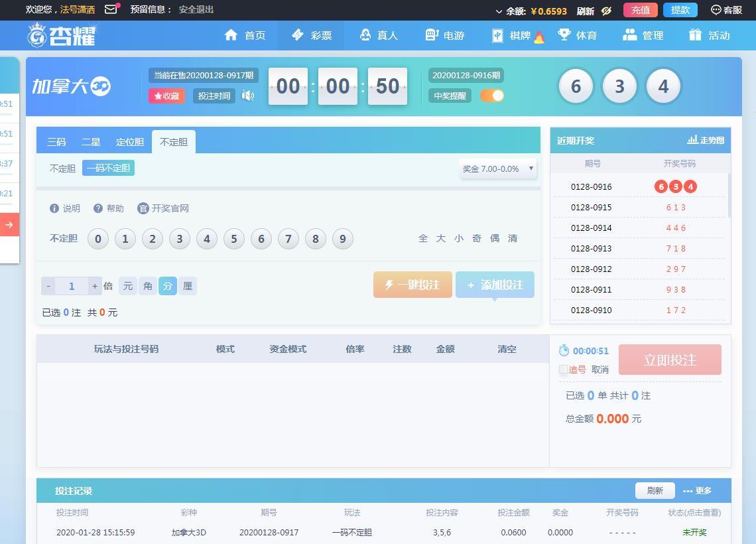Click 全 to select all numbers

click(x=423, y=238)
